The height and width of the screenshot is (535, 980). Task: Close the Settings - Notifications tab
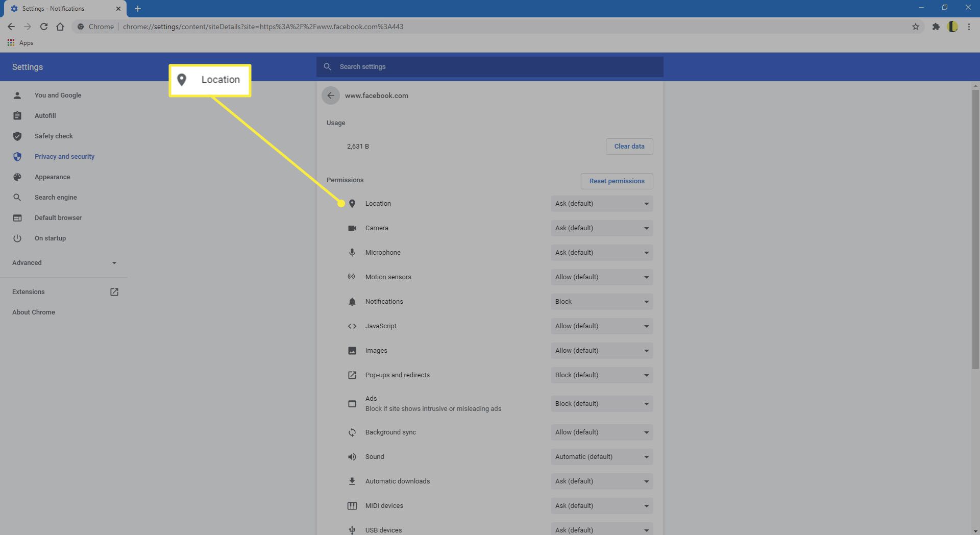(118, 9)
